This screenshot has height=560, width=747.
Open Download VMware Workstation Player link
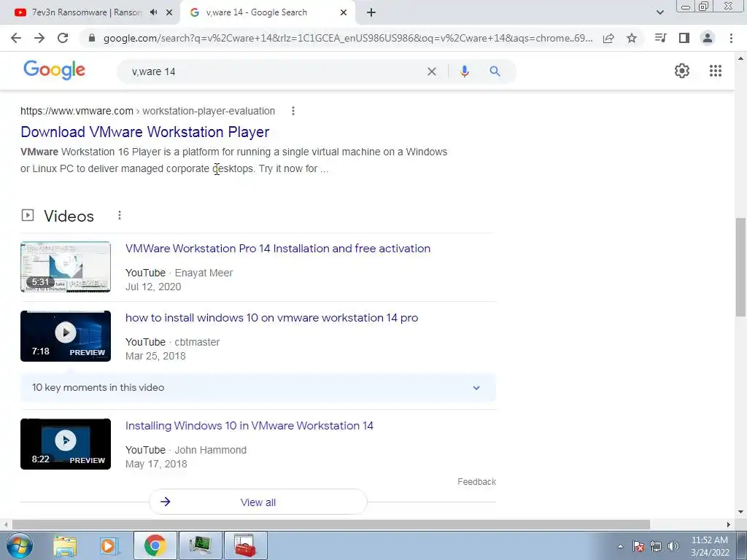click(145, 132)
